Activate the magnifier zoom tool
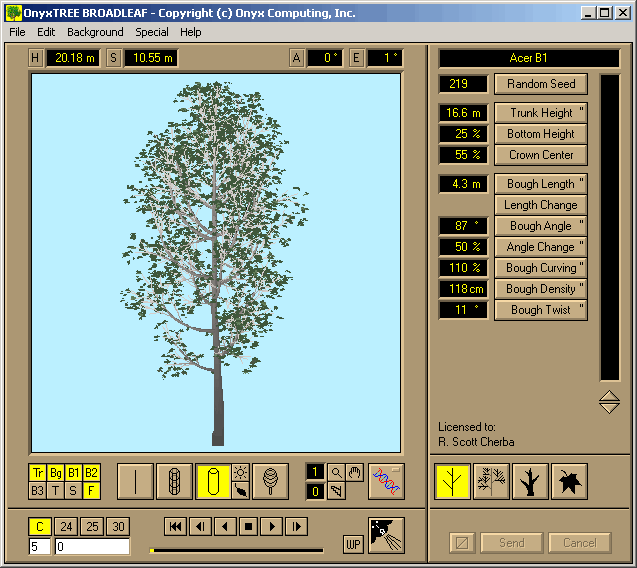The width and height of the screenshot is (637, 568). coord(337,472)
